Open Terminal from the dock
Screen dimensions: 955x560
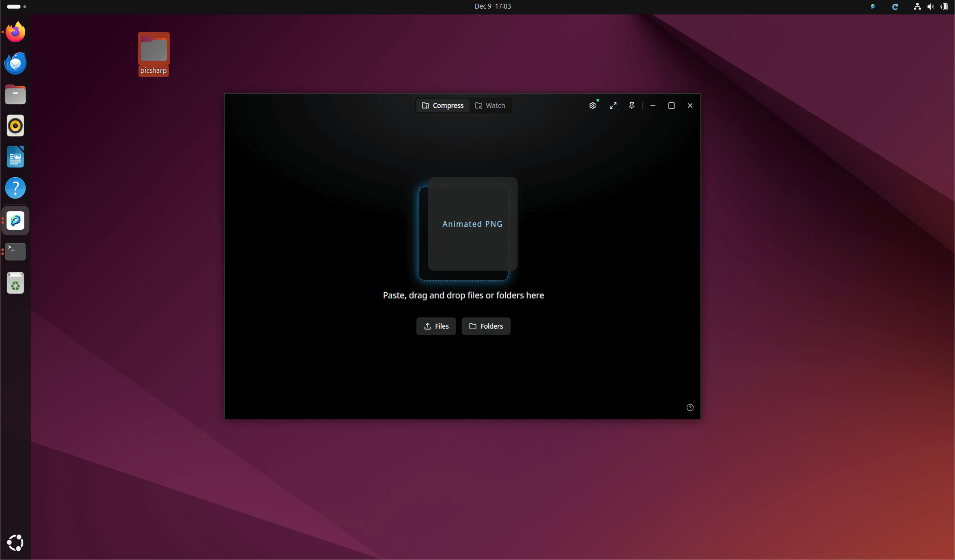(15, 252)
